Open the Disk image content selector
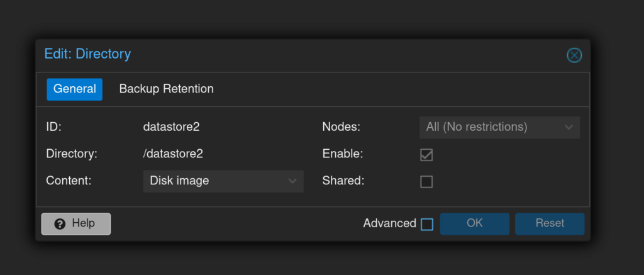The width and height of the screenshot is (644, 275). click(215, 181)
